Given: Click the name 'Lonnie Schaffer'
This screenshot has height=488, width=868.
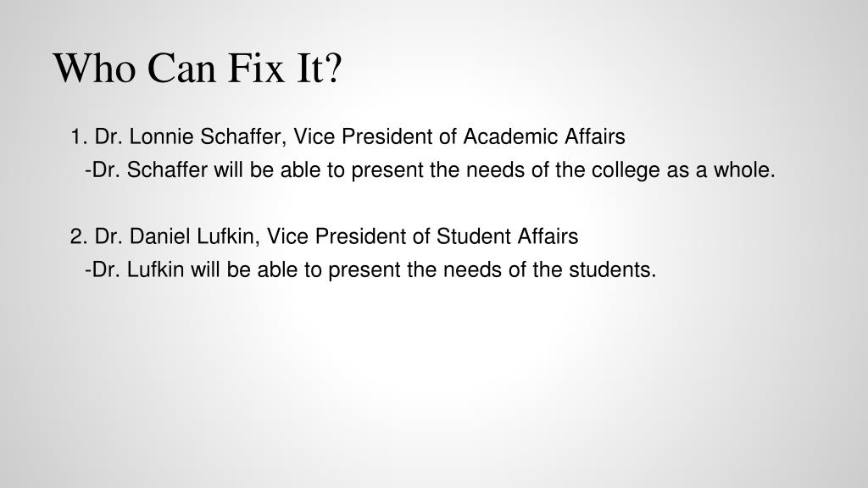Looking at the screenshot, I should click(208, 136).
